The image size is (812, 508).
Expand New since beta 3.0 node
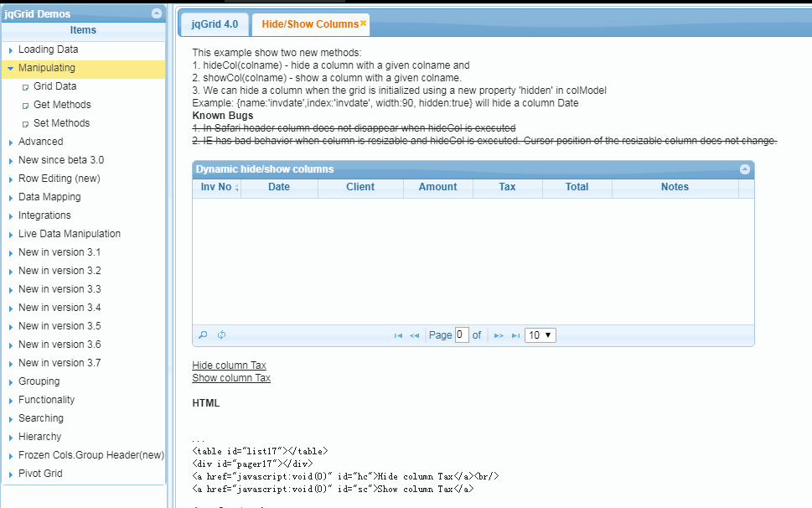click(x=10, y=161)
